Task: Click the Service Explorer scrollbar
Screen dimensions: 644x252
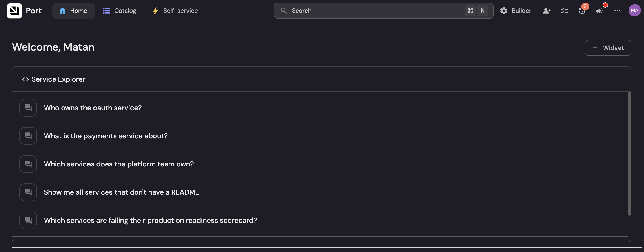Action: 629,154
